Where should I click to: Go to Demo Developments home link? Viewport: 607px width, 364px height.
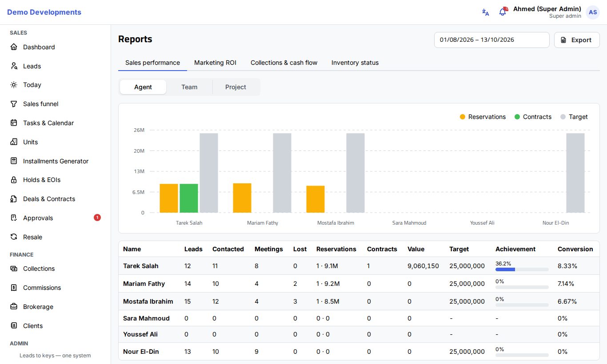[44, 12]
